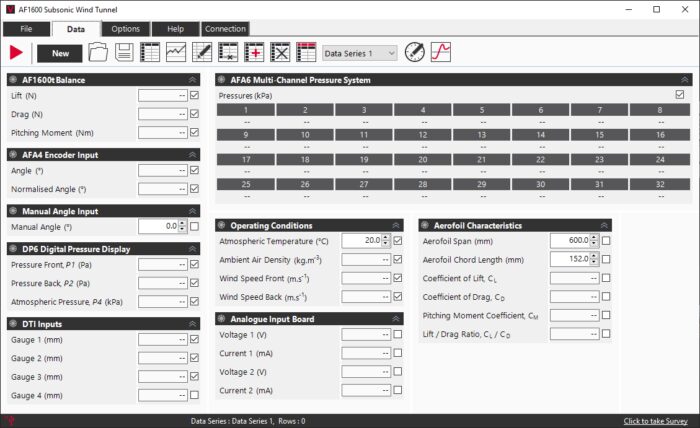Toggle the Pitching Moment (Nm) checkbox
Screen dimensions: 700x428
tap(194, 133)
